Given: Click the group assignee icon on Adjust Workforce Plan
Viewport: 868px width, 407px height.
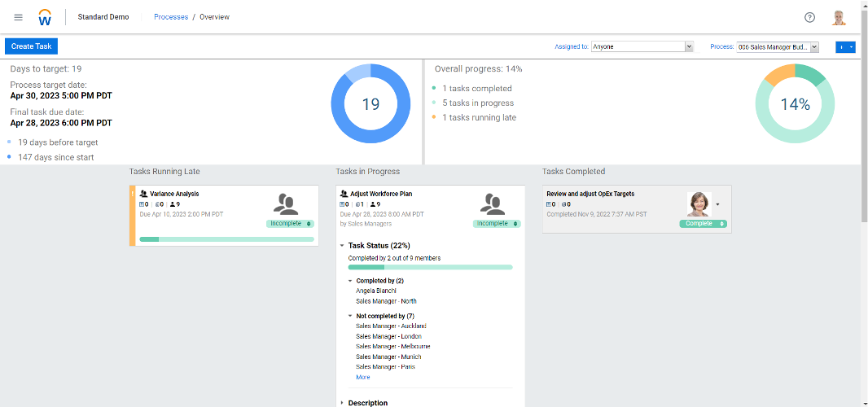Looking at the screenshot, I should (x=492, y=203).
